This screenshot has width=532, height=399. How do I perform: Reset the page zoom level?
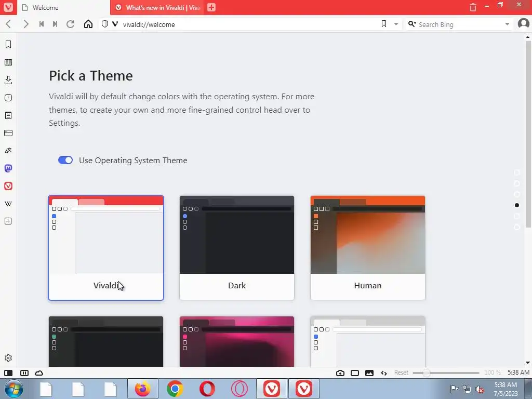click(x=401, y=373)
